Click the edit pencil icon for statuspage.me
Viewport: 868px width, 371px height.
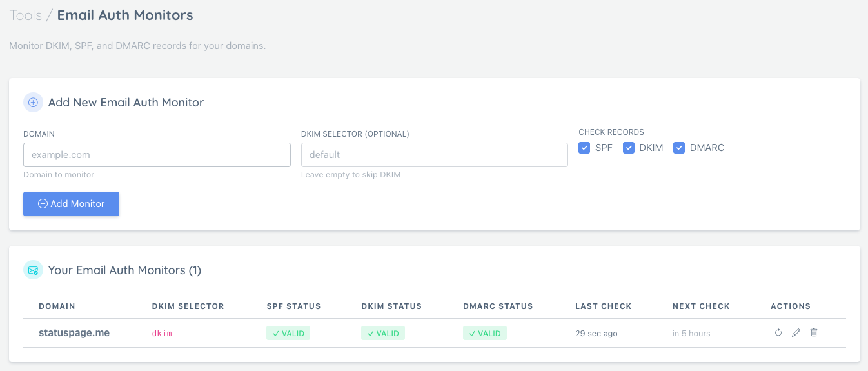(796, 333)
